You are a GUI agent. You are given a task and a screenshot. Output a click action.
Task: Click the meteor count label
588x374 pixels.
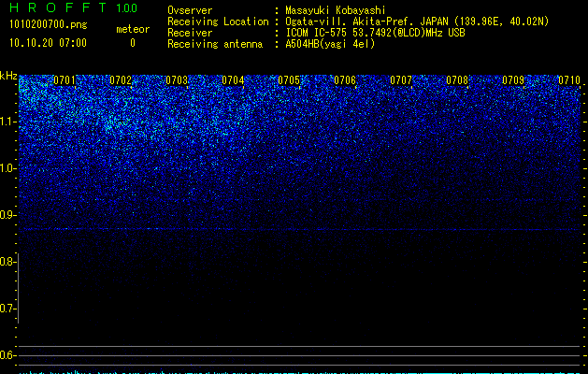(x=133, y=29)
